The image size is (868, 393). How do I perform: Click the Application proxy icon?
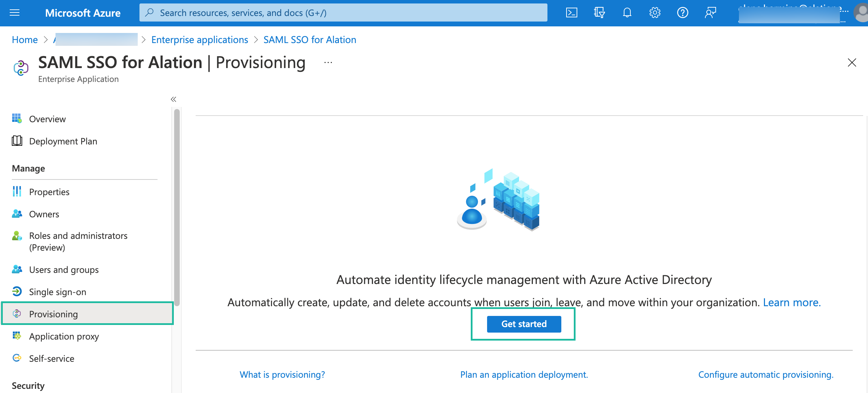pyautogui.click(x=17, y=336)
